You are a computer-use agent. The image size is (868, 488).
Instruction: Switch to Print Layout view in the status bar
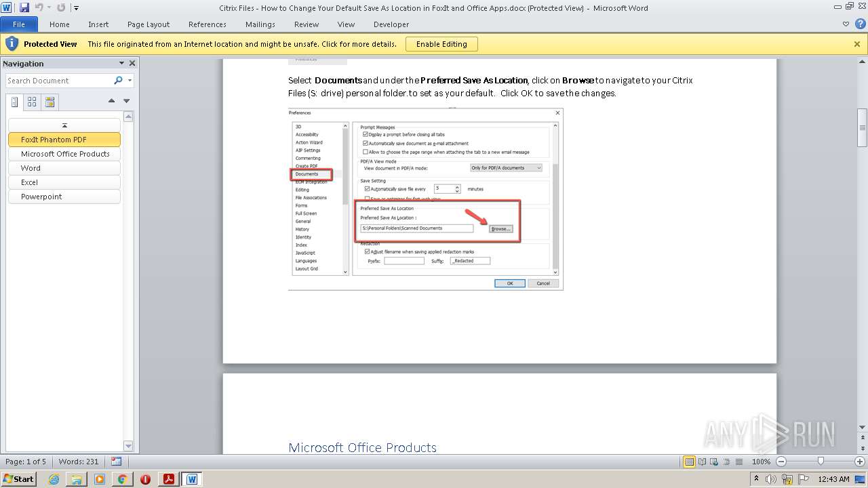click(689, 462)
